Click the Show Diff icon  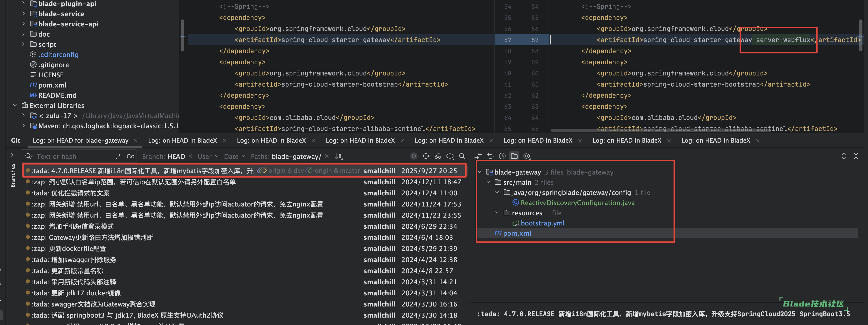coord(478,156)
